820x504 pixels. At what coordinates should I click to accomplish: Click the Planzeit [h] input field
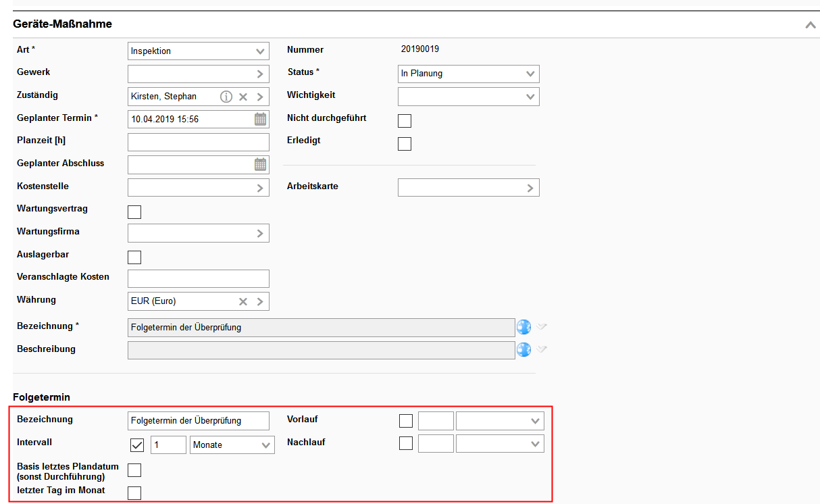(x=198, y=143)
